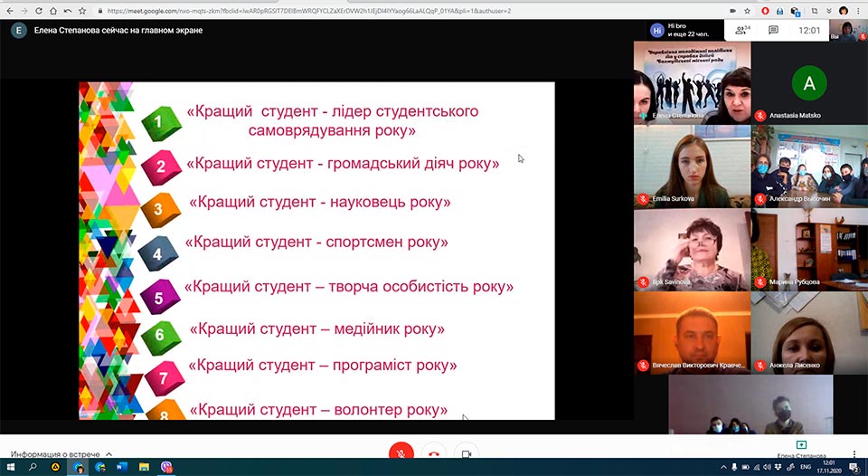Click slide line 'Кращий студент – програміст року'
Image resolution: width=868 pixels, height=476 pixels.
click(322, 366)
